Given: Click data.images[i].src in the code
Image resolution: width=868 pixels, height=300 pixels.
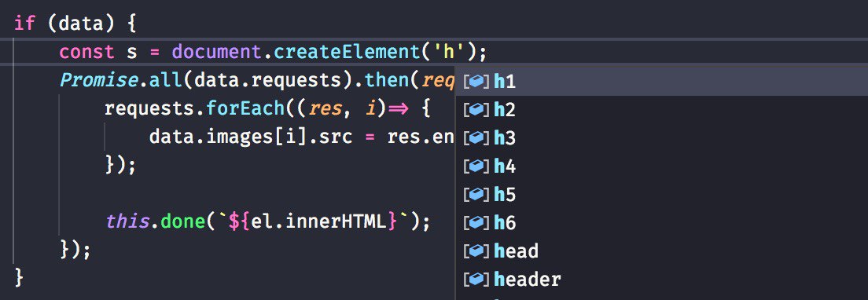Looking at the screenshot, I should [x=251, y=137].
